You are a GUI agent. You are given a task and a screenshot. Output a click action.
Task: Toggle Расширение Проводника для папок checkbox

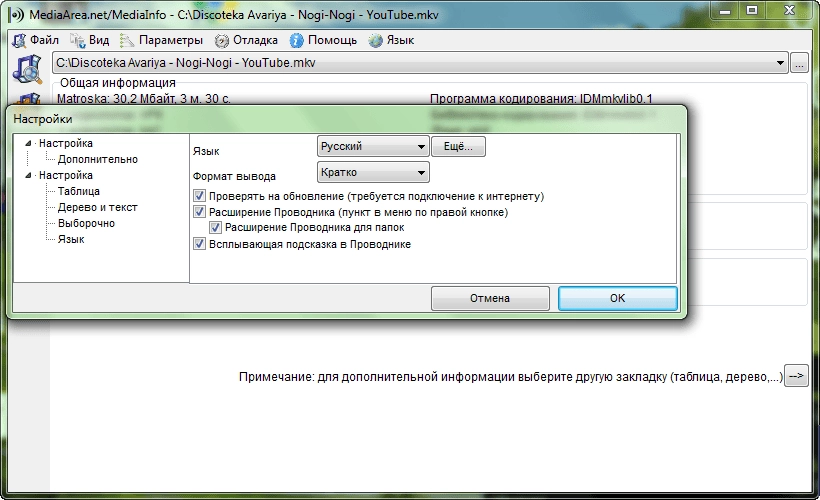pos(215,228)
